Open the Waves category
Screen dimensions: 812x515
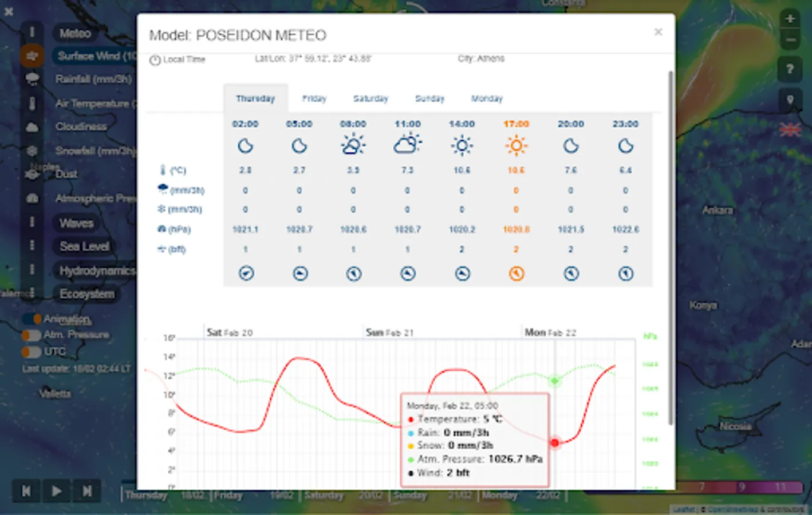tap(76, 223)
